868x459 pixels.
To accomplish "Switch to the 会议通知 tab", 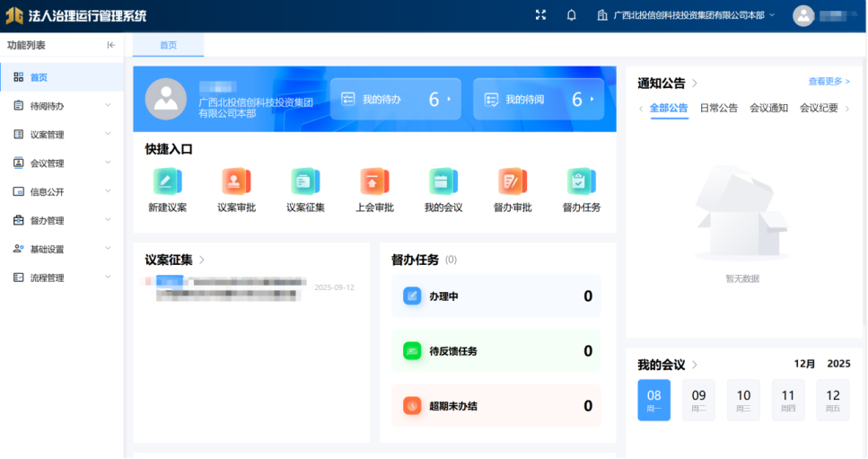I will [x=768, y=108].
